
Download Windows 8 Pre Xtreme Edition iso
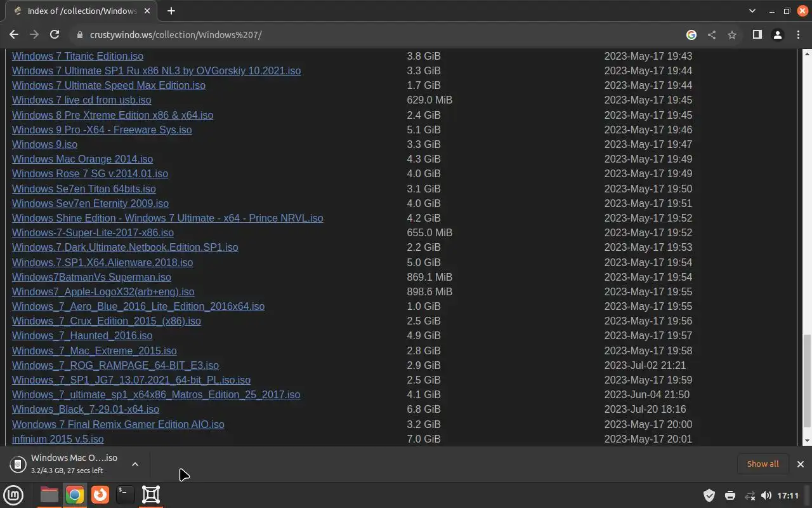click(112, 115)
